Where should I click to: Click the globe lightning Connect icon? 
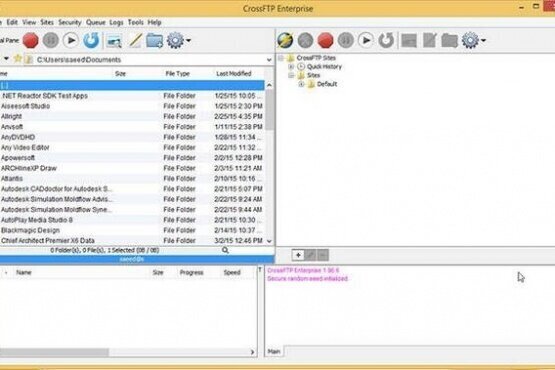pyautogui.click(x=285, y=40)
